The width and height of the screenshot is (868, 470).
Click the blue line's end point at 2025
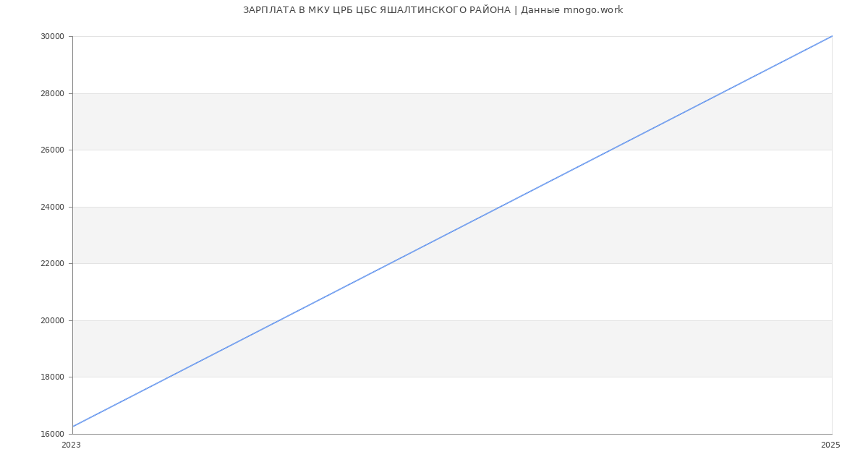point(832,36)
